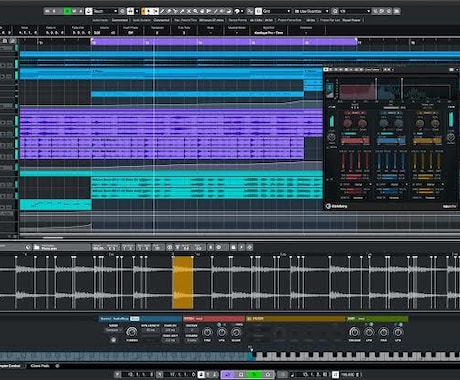
Task: Click the Stop button in the transport bar
Action: (x=241, y=375)
